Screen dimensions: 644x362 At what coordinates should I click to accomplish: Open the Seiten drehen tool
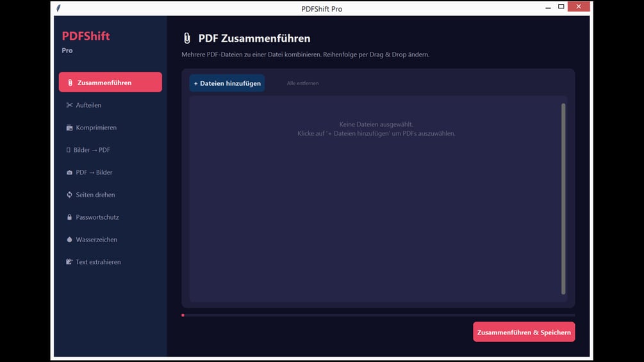pyautogui.click(x=110, y=195)
